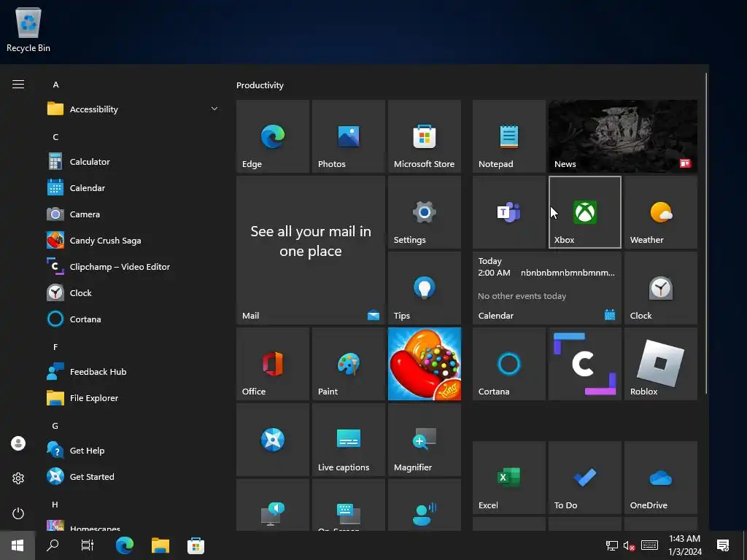Open Calendar from app list

coord(133,187)
